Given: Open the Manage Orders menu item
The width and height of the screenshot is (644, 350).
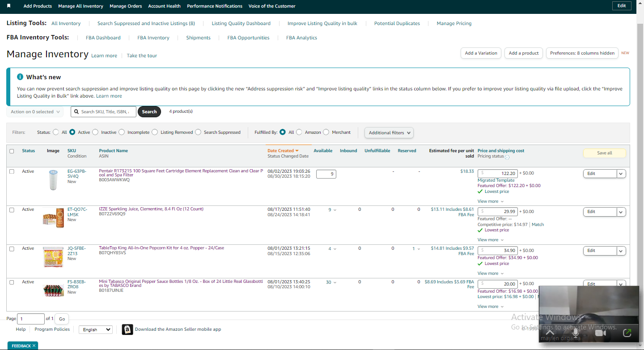Looking at the screenshot, I should coord(126,6).
